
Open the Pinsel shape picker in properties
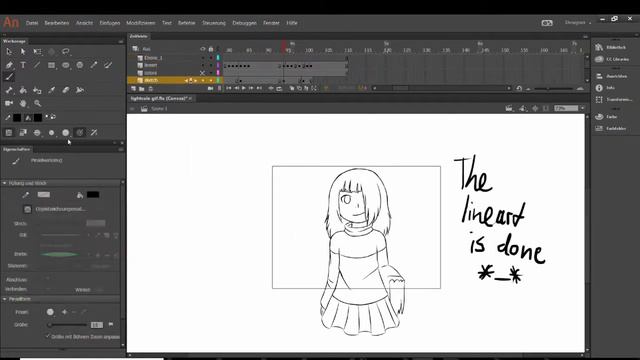[x=50, y=312]
